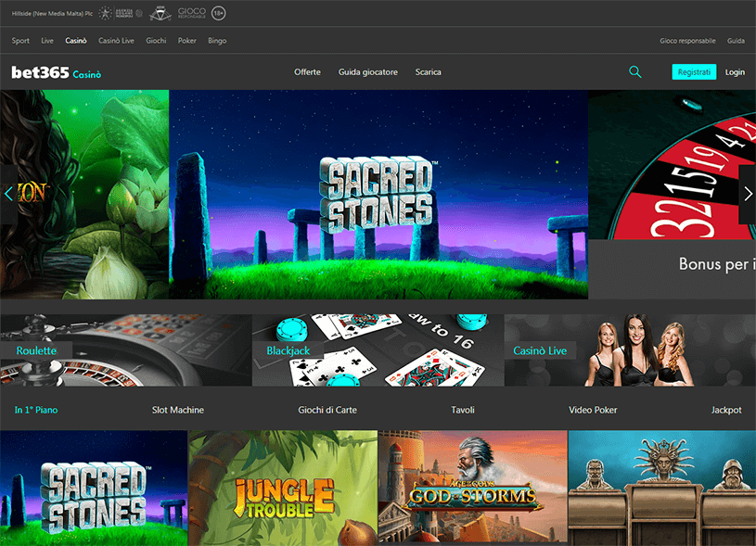Click the 18+ age restriction badge

[218, 14]
